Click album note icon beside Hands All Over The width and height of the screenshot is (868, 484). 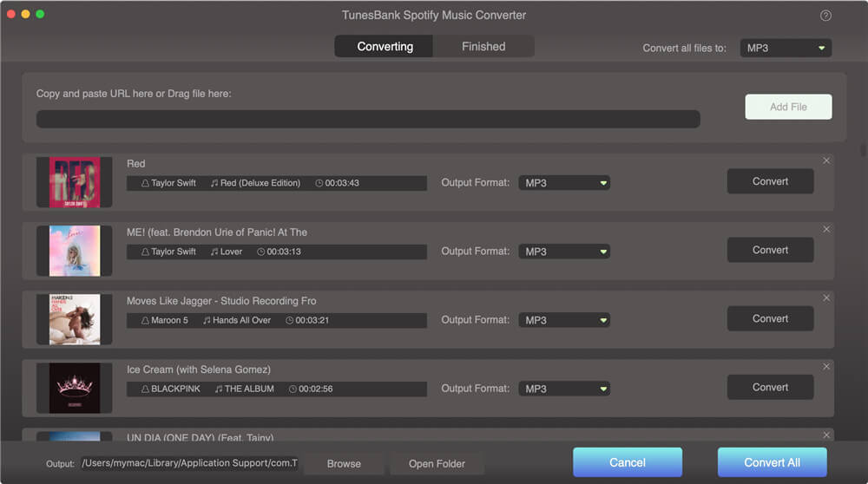207,320
